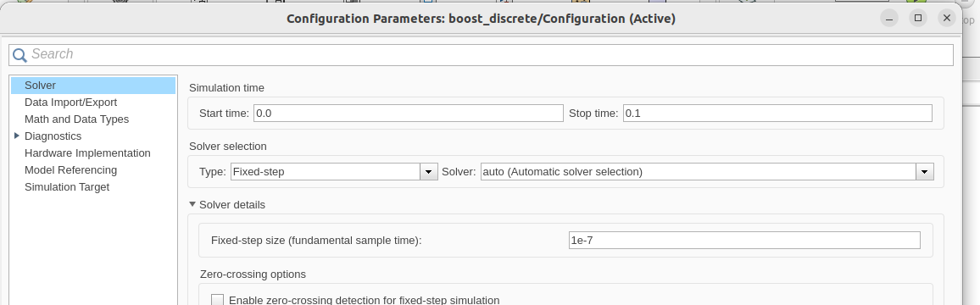
Task: Open the Model Referencing pane
Action: pos(70,170)
